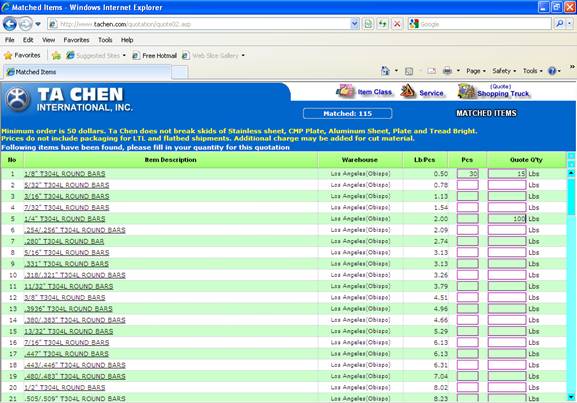
Task: Open the File menu
Action: click(x=10, y=40)
